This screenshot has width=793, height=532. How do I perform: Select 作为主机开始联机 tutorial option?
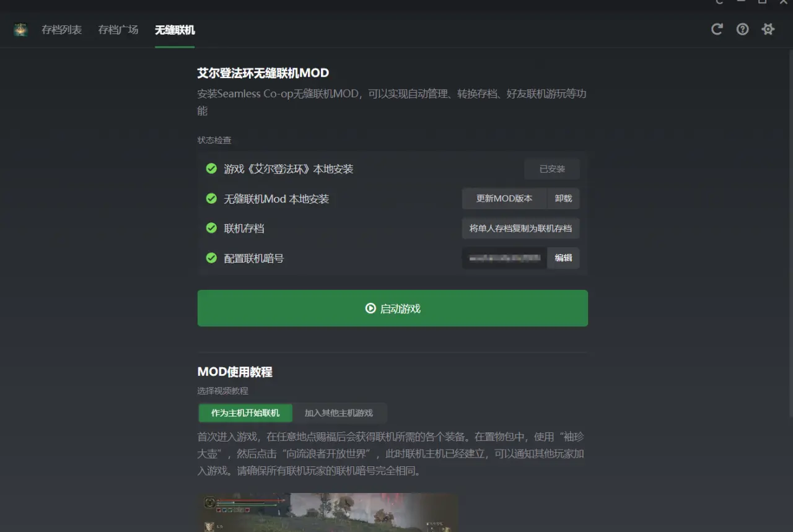(x=245, y=413)
